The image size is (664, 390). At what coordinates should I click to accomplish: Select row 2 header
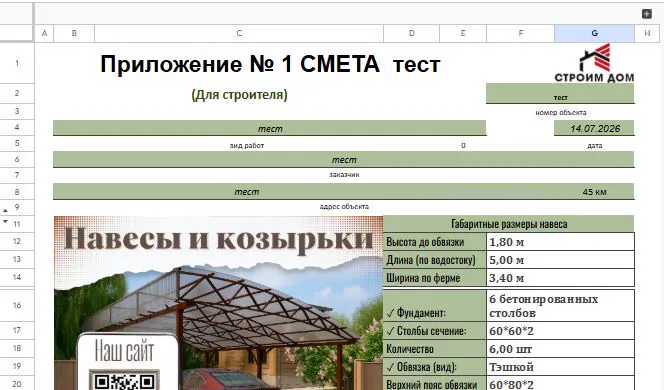17,93
